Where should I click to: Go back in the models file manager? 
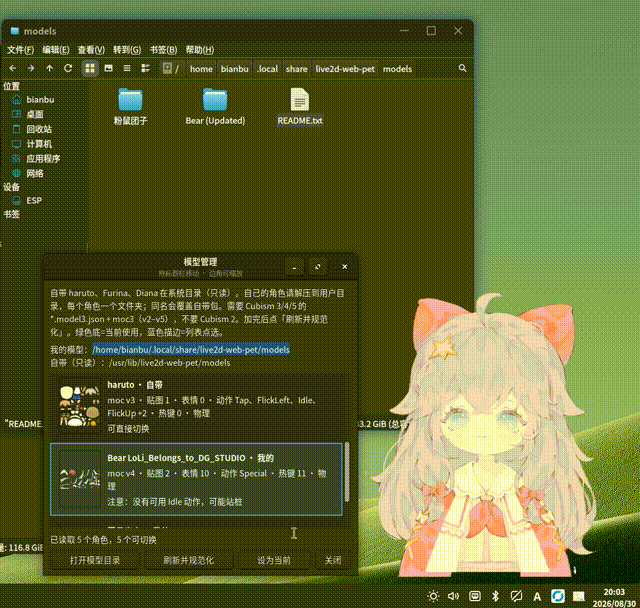13,68
